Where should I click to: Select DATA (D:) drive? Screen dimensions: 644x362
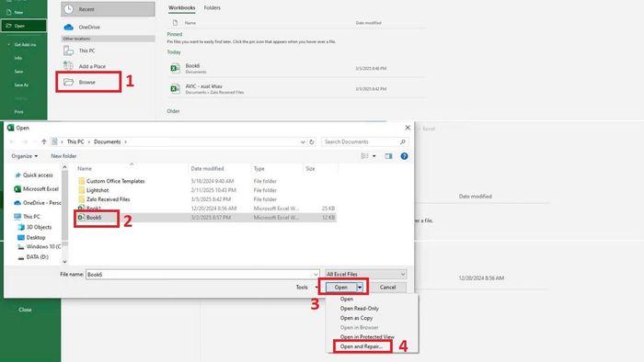click(x=34, y=257)
